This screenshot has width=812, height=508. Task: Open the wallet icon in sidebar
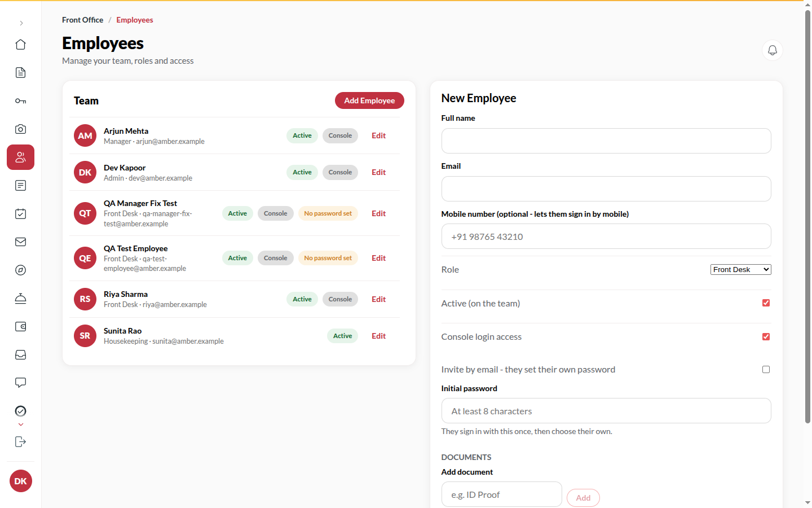point(21,327)
